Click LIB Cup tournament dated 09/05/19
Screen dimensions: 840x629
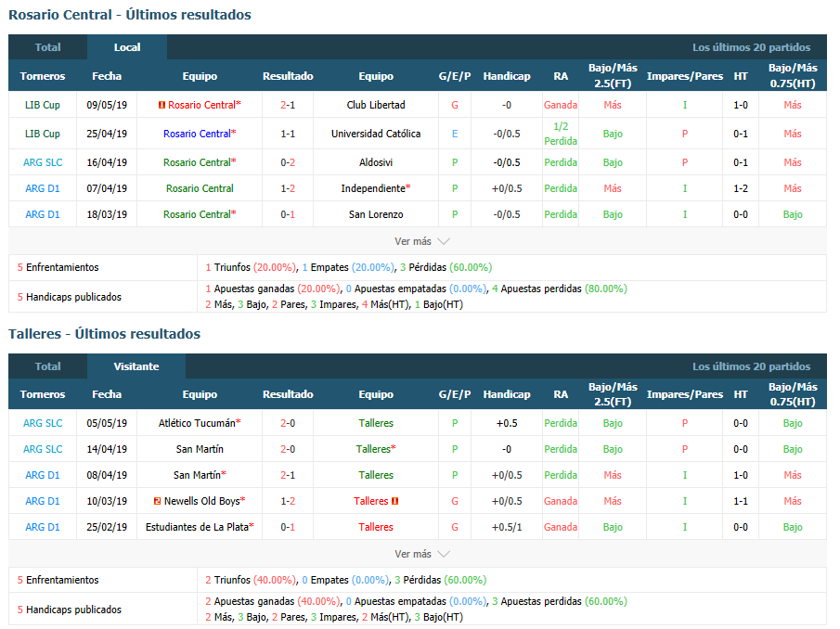click(x=43, y=105)
